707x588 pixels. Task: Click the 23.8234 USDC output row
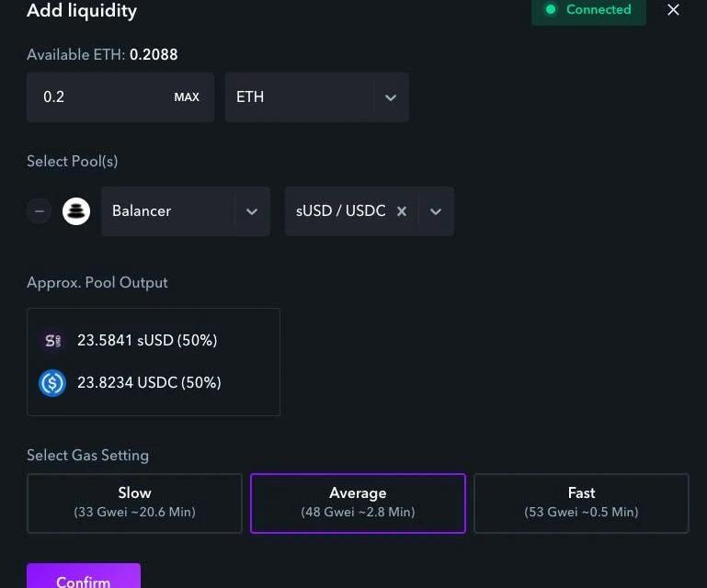coord(149,382)
